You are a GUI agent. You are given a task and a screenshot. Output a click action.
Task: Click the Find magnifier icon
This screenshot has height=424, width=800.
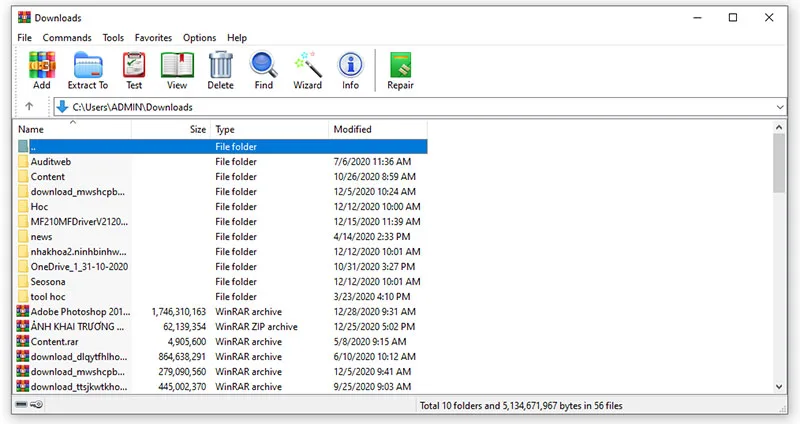click(263, 65)
